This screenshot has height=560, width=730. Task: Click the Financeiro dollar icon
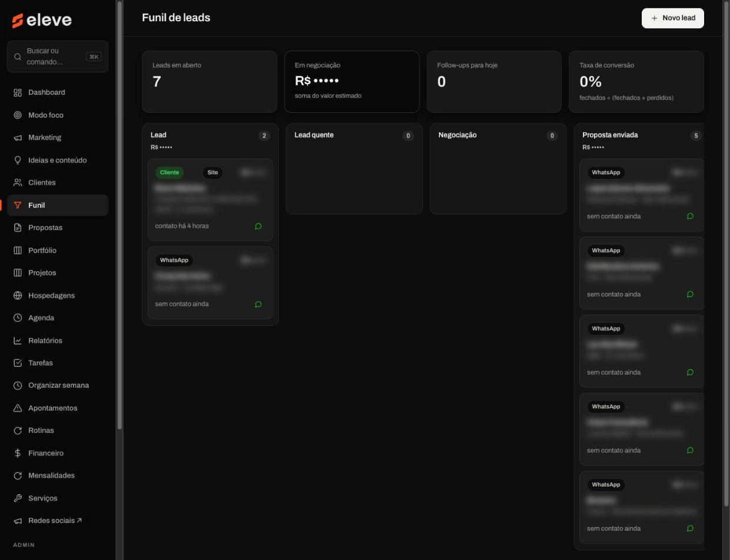click(18, 453)
